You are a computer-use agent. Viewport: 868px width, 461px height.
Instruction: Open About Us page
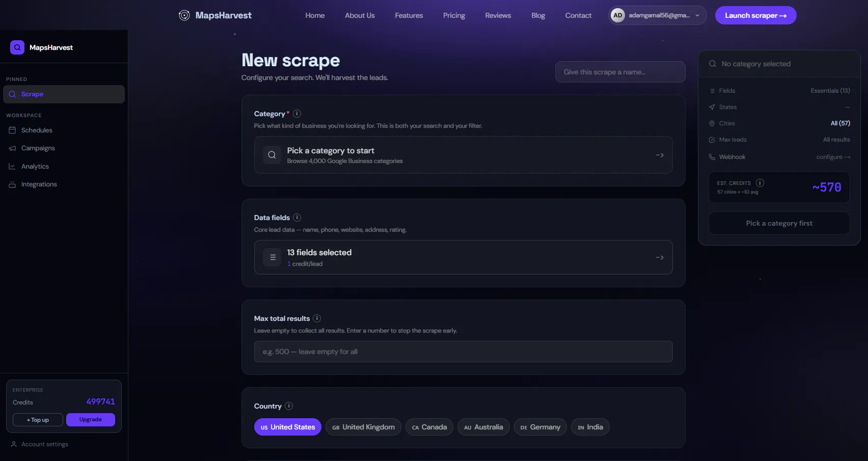(360, 15)
